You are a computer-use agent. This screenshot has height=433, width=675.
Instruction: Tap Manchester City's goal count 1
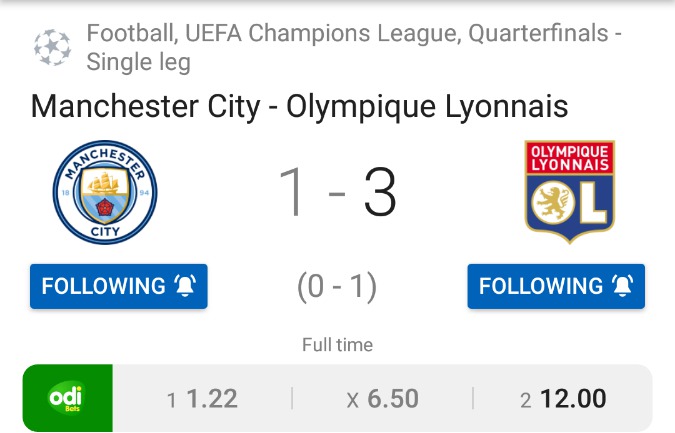coord(294,193)
